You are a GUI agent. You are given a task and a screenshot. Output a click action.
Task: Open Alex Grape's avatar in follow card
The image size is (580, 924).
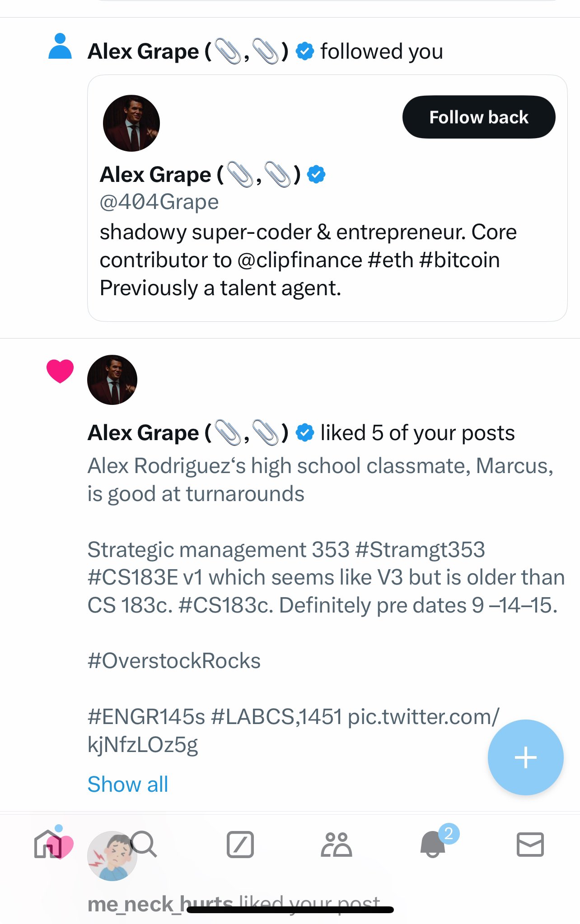tap(131, 123)
